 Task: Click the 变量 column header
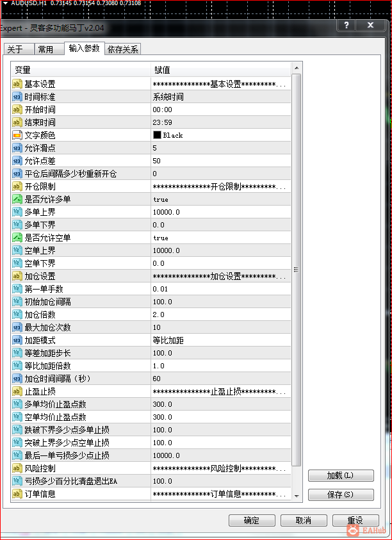coord(81,70)
